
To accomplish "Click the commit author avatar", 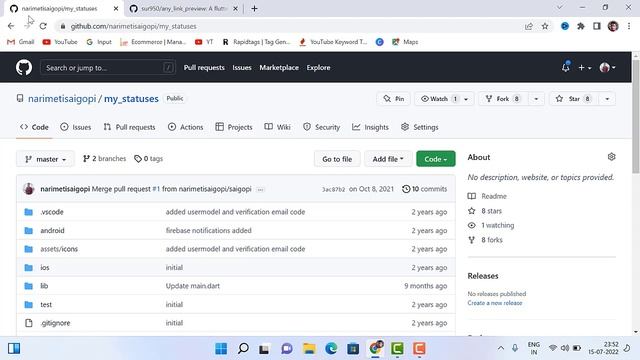I will click(x=29, y=189).
